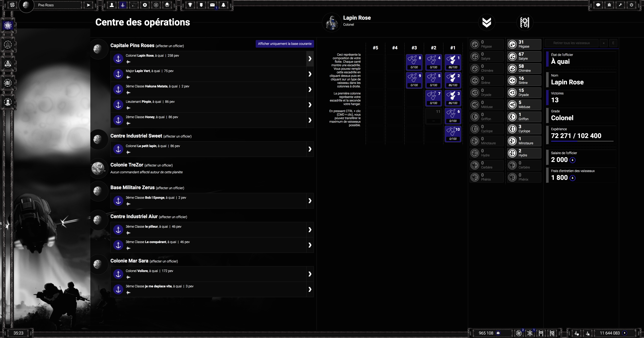Open the mail messages icon

(x=212, y=5)
